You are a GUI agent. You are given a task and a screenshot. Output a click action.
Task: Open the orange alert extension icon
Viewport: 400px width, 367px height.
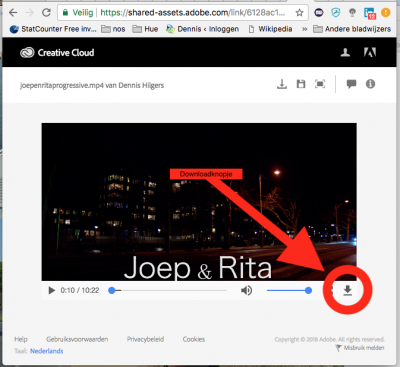(386, 13)
